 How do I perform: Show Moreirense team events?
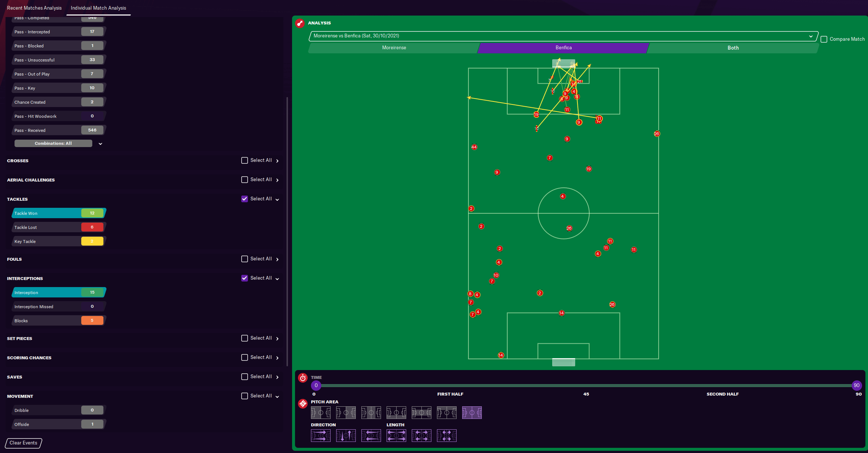tap(394, 48)
